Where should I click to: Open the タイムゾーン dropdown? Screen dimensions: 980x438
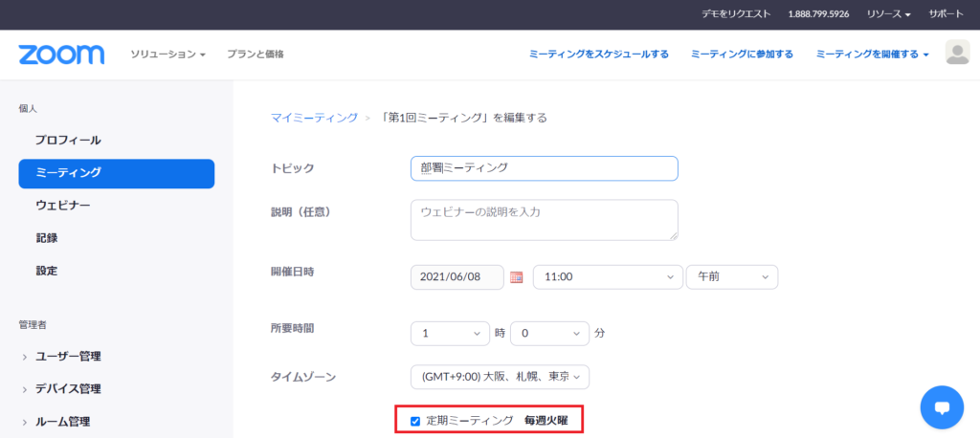500,377
